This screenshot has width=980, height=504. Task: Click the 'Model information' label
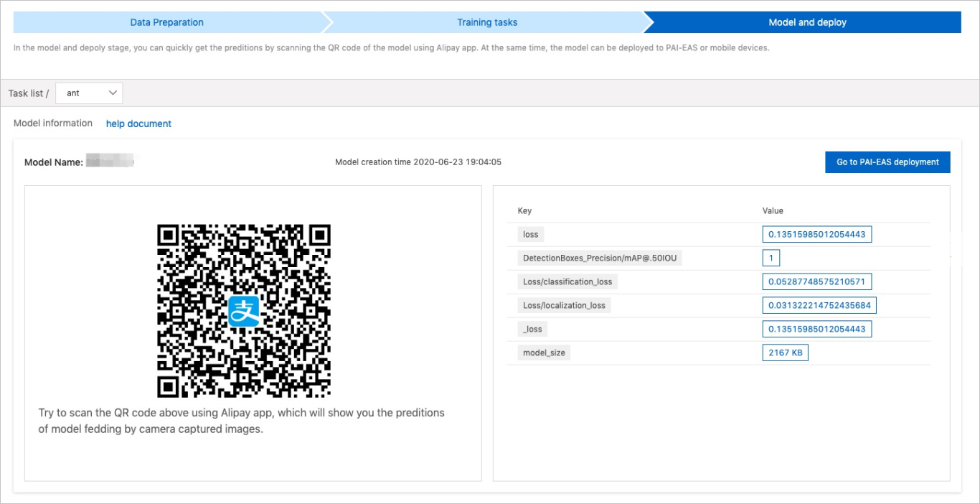pos(53,123)
